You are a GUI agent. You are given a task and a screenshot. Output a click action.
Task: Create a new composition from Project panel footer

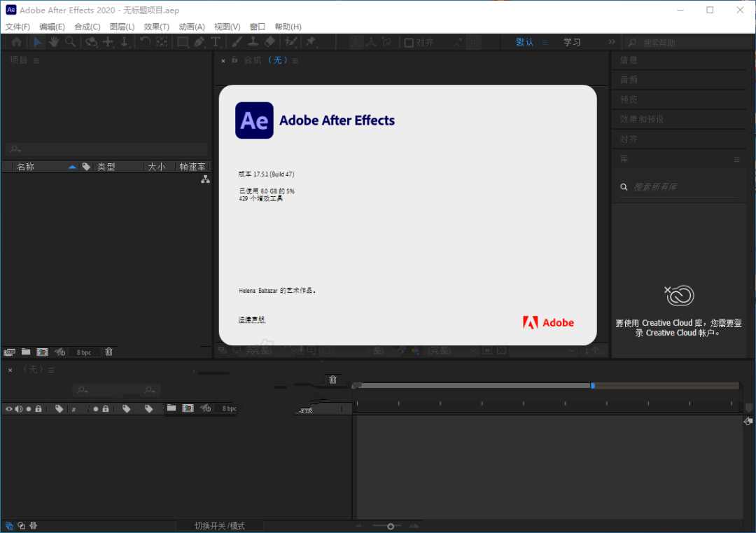coord(43,352)
